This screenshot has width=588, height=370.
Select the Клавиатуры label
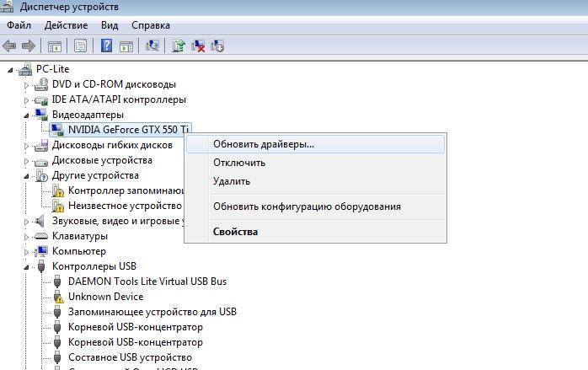point(80,236)
